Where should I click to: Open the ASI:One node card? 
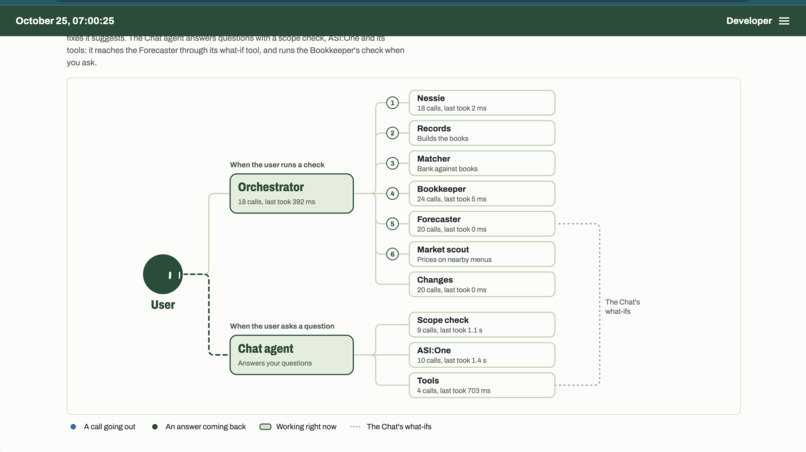(482, 355)
